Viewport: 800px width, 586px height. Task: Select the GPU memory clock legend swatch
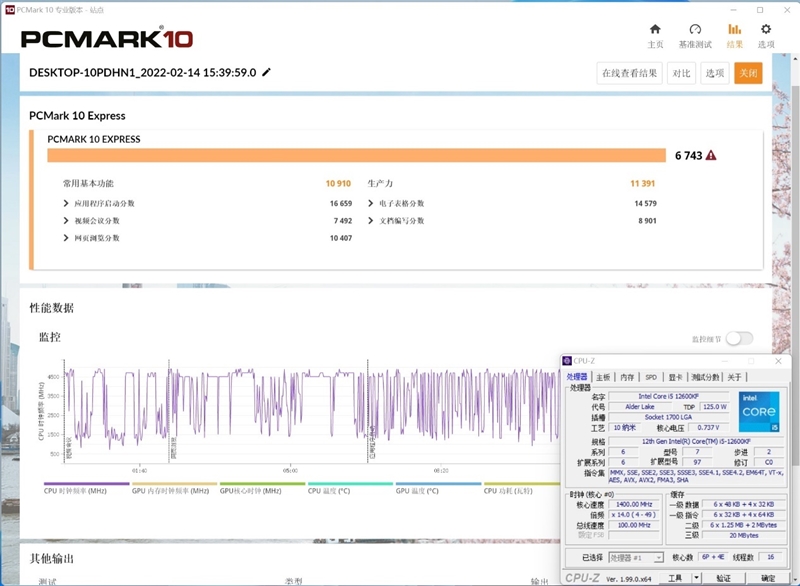[x=174, y=483]
